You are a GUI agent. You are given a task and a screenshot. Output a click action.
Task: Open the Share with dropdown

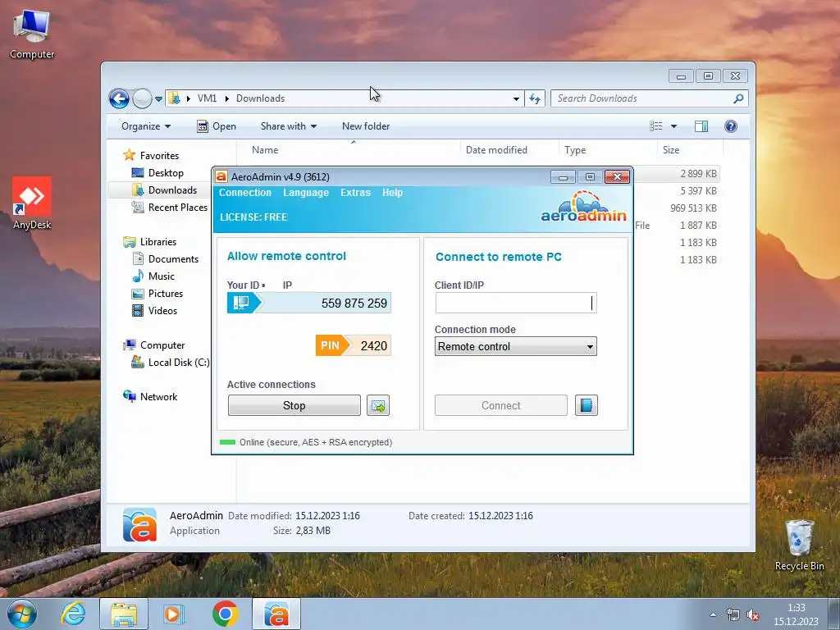coord(288,126)
